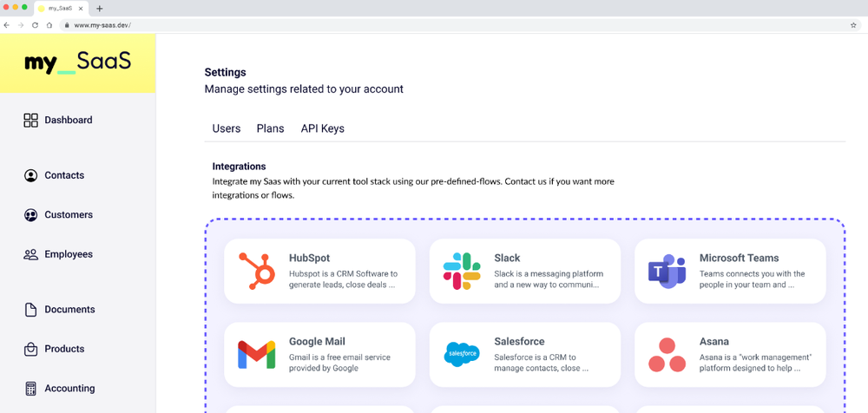The height and width of the screenshot is (413, 868).
Task: Click the Accounting calculator icon
Action: pos(30,389)
